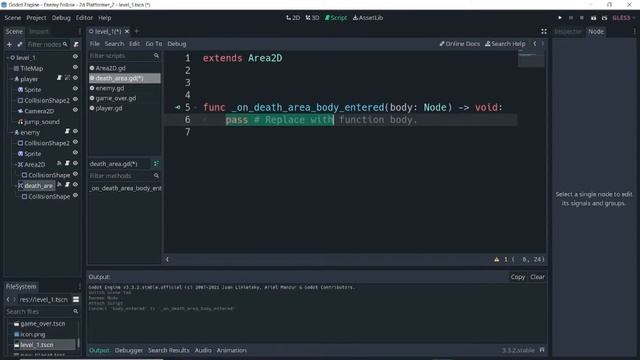Toggle the FileSystem split view icon
Viewport: 640px width, 360px height.
[x=76, y=300]
